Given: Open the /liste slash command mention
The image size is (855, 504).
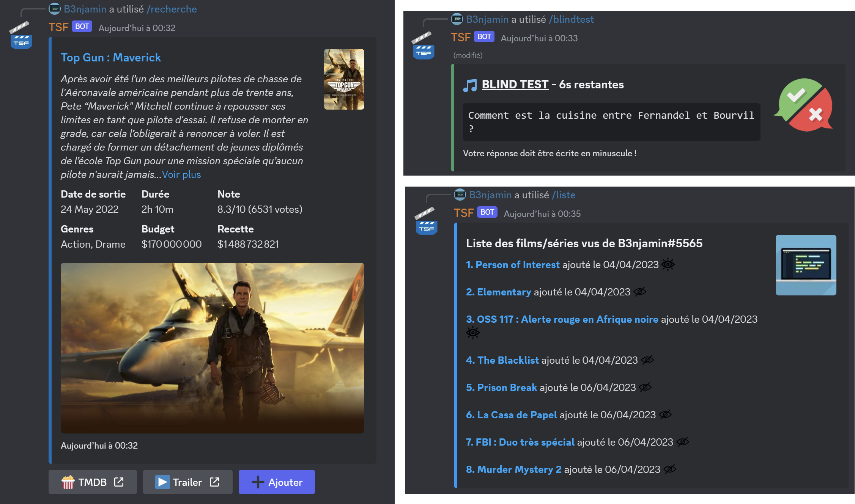Looking at the screenshot, I should pyautogui.click(x=564, y=195).
